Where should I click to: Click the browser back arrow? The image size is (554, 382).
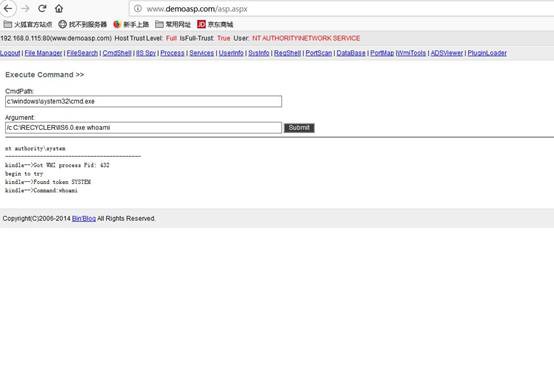tap(8, 8)
